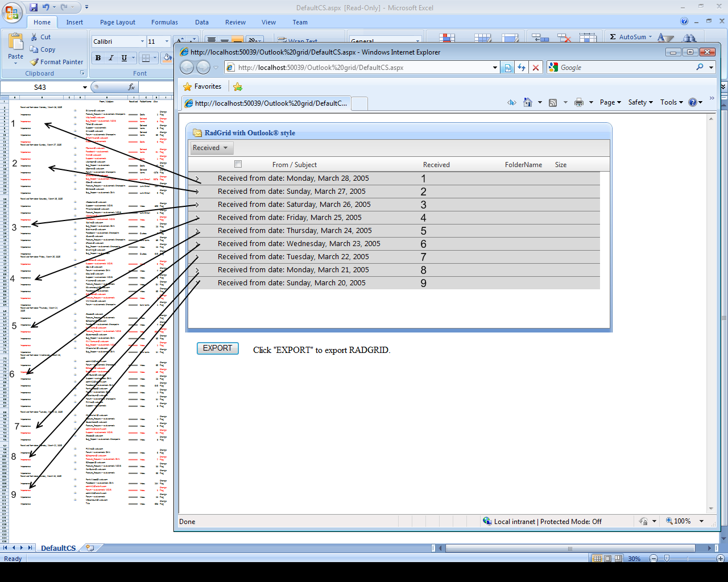The image size is (728, 582).
Task: Open the IE Help icon menu
Action: (x=692, y=102)
